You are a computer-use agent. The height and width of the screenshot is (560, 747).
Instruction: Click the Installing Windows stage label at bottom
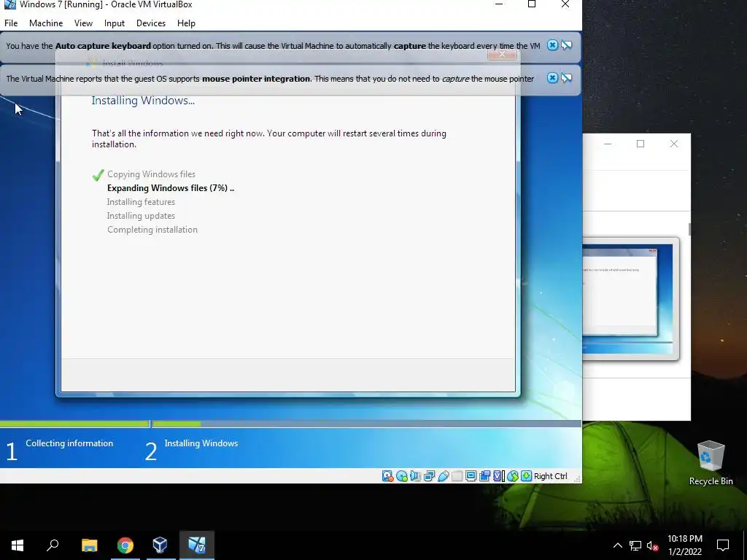coord(201,443)
